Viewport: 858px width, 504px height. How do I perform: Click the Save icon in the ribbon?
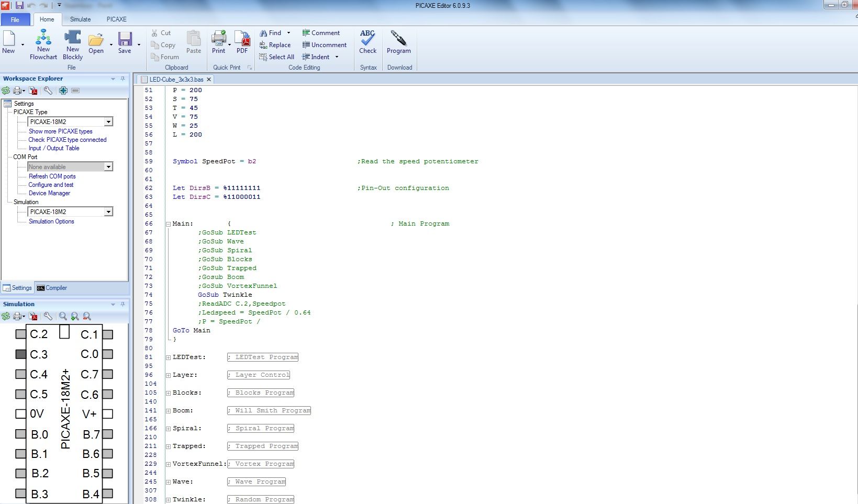[x=125, y=39]
